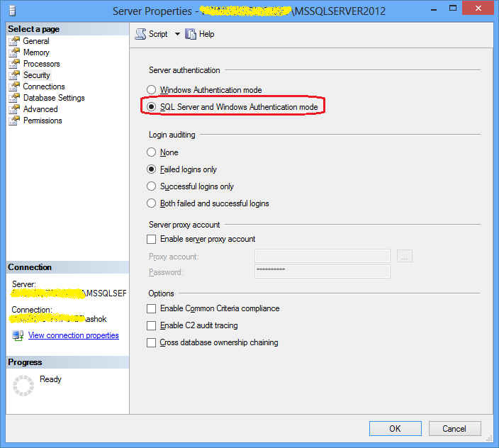Choose None for login auditing
The width and height of the screenshot is (499, 448).
[x=151, y=152]
